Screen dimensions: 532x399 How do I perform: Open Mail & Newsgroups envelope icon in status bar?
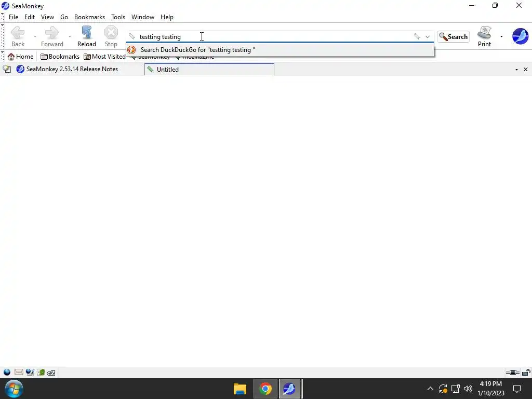point(19,373)
